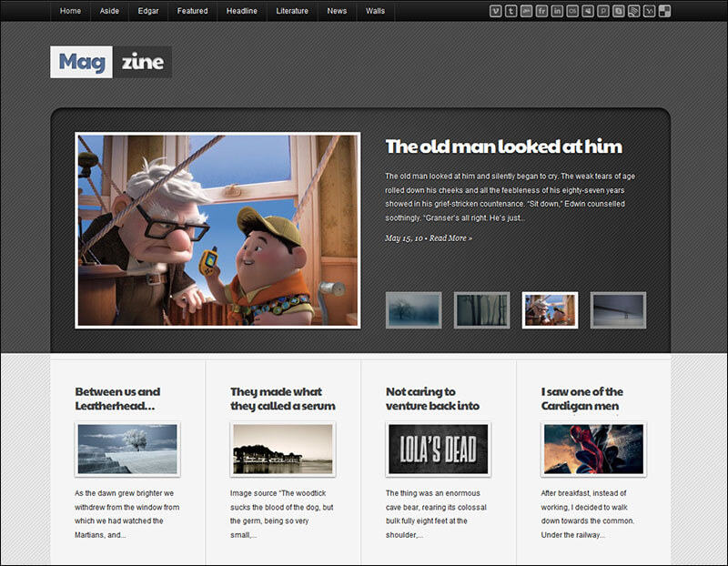
Task: Open "Between us and Leatherhead..." article title
Action: coord(117,399)
